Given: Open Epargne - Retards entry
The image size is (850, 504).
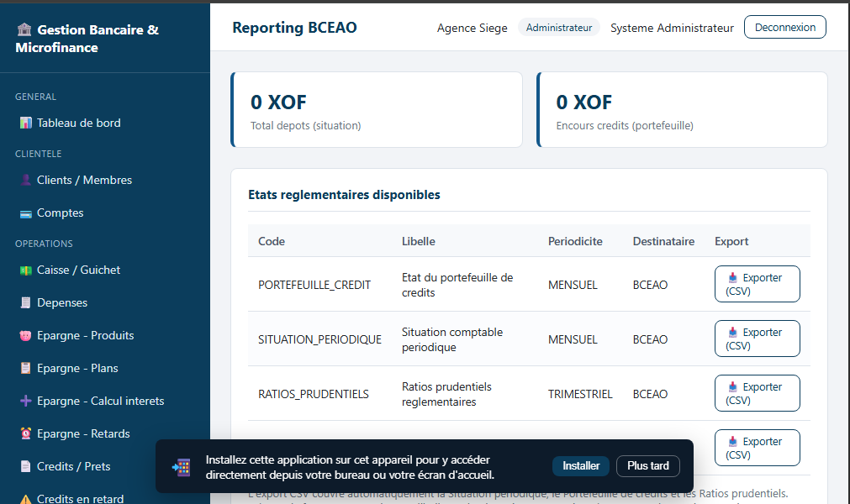Looking at the screenshot, I should pos(105,433).
